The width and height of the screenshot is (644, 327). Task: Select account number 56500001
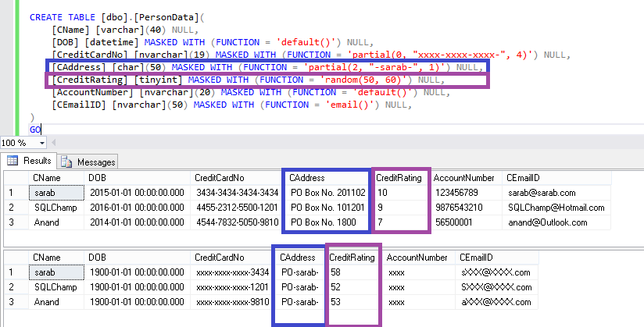click(x=466, y=222)
